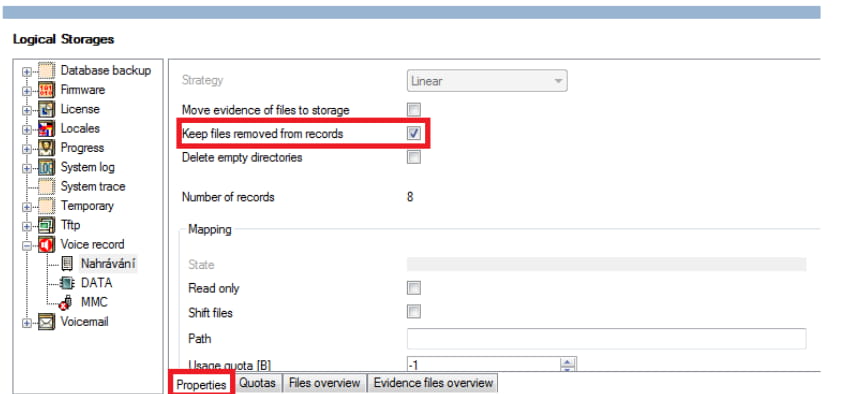The width and height of the screenshot is (849, 394).
Task: Tick the Shift files checkbox
Action: pyautogui.click(x=414, y=312)
